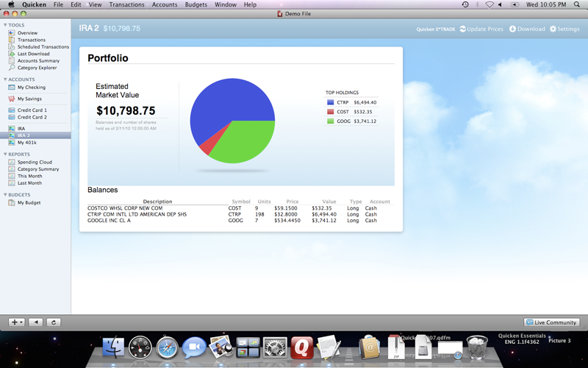
Task: Collapse the TOOLS section
Action: pos(5,25)
